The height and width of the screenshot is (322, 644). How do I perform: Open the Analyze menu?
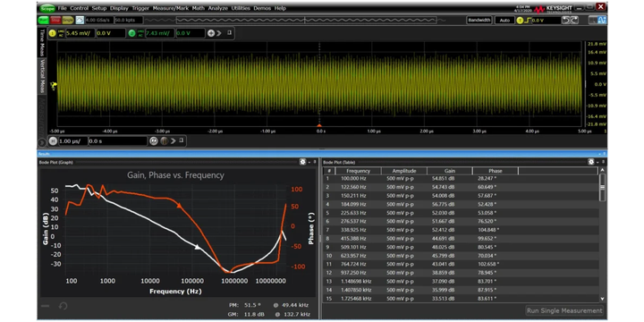coord(217,8)
